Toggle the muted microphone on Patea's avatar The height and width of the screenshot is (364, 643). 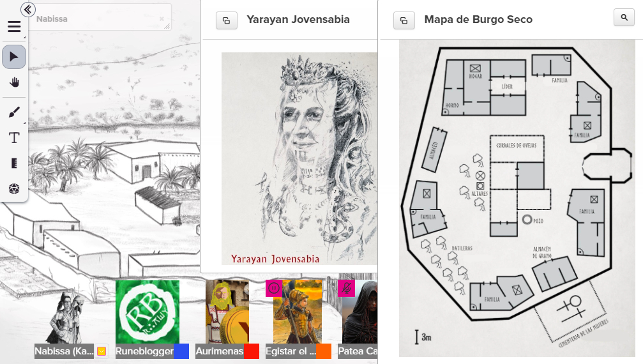coord(346,288)
